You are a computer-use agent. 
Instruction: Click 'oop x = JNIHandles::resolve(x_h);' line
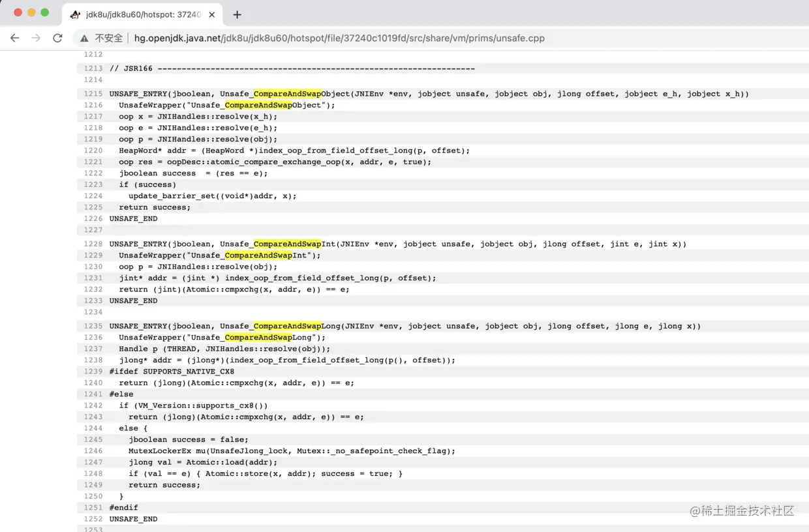(198, 117)
